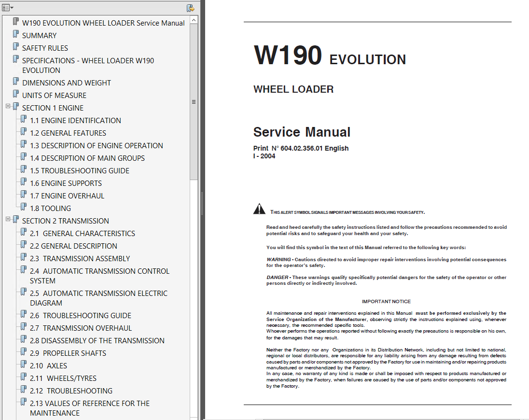The image size is (529, 420).
Task: Open the bookmarks options menu dropdown
Action: click(7, 8)
